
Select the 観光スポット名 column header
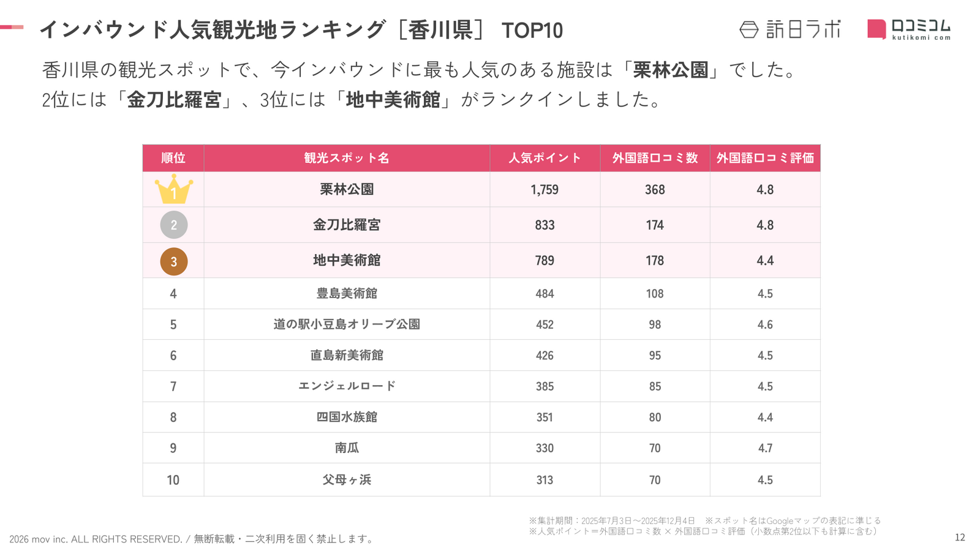point(347,158)
